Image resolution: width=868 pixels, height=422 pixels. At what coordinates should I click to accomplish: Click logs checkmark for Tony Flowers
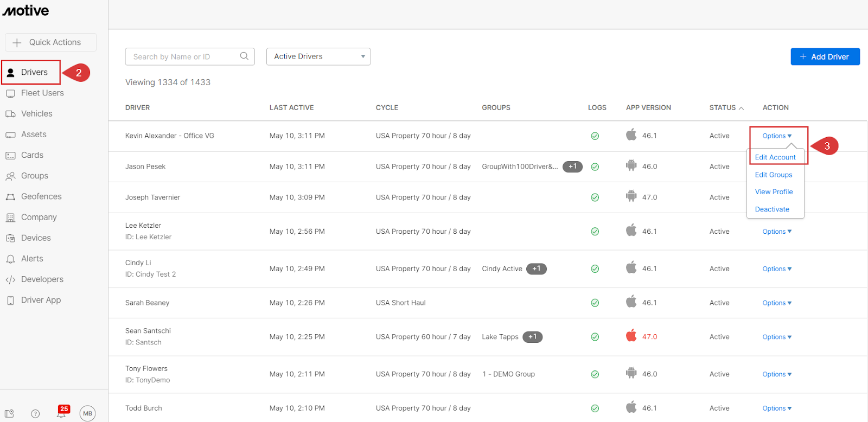[595, 374]
